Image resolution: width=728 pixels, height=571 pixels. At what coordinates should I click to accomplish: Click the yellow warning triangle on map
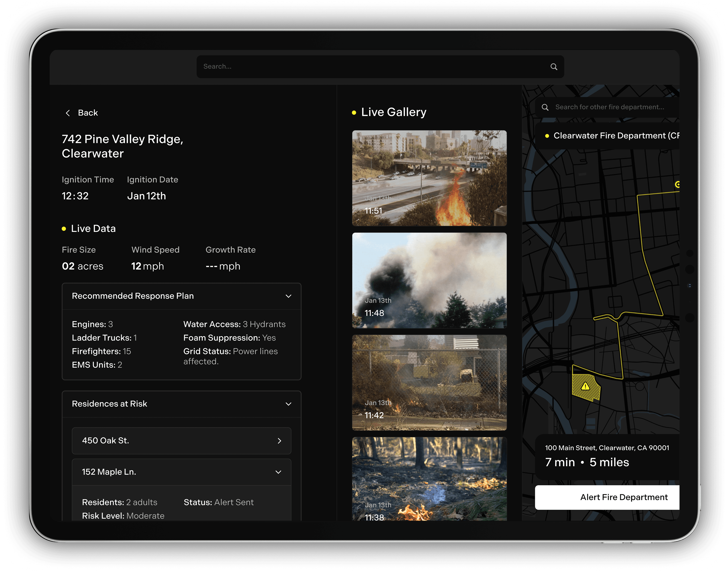click(585, 387)
